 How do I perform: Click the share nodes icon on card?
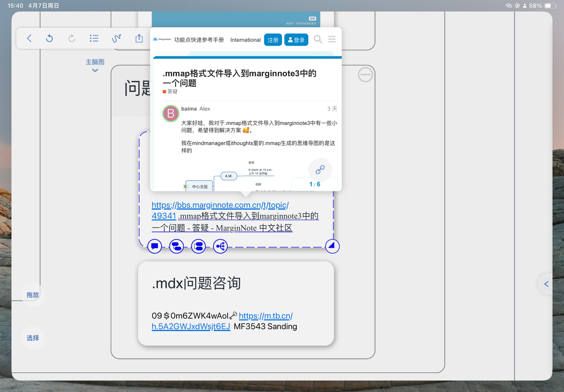[x=220, y=246]
